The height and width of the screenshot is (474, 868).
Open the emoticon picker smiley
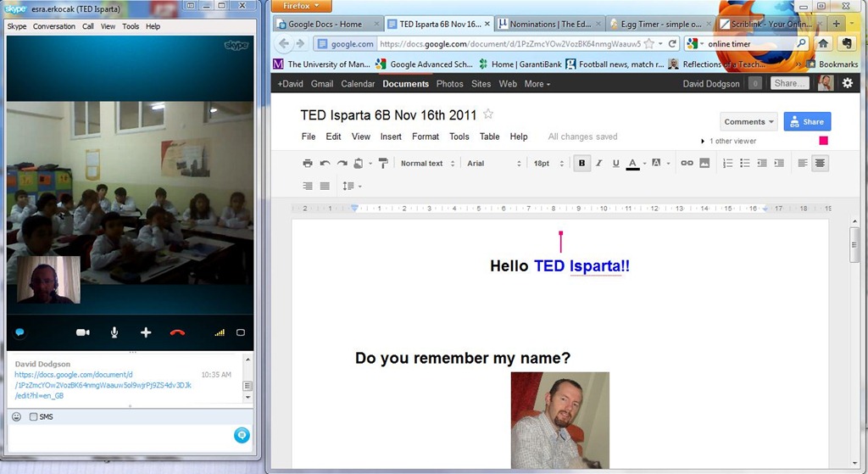tap(17, 416)
